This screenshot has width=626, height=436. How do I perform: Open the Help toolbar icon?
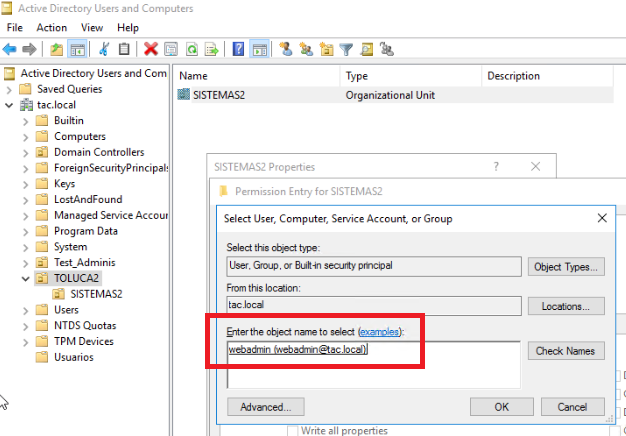coord(238,48)
